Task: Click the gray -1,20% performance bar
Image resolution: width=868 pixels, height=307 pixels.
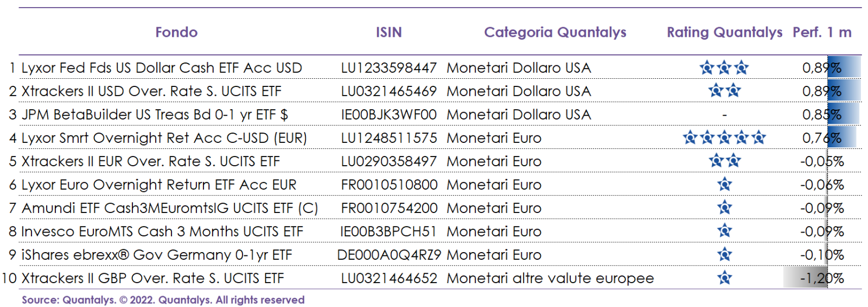Action: click(805, 278)
